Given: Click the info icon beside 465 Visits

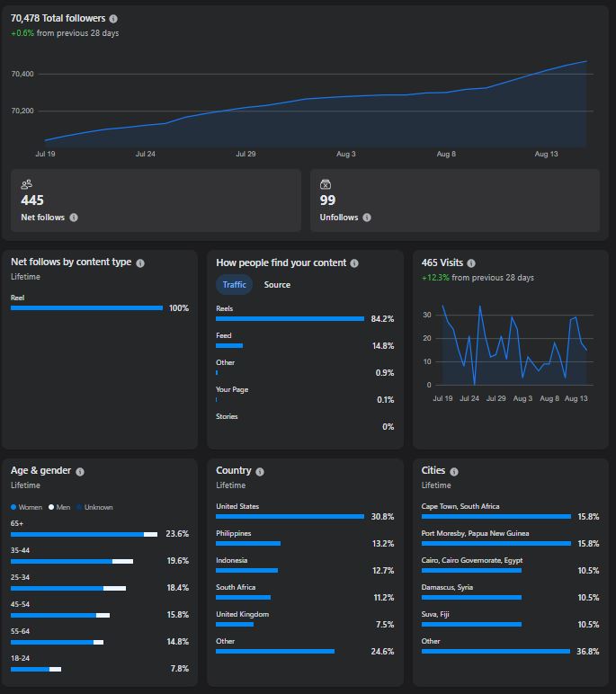Looking at the screenshot, I should tap(471, 263).
